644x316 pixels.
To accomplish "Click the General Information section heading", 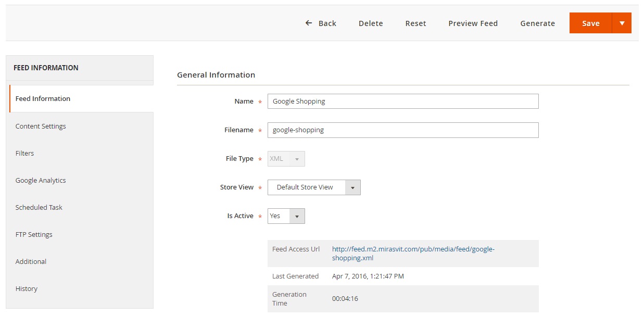I will pyautogui.click(x=216, y=75).
